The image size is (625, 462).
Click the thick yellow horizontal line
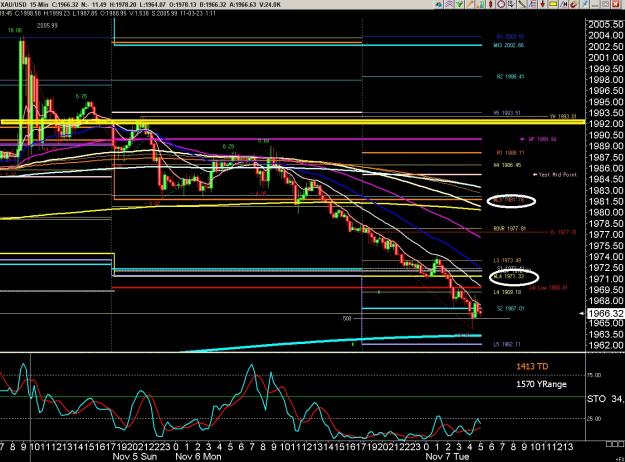click(x=293, y=122)
